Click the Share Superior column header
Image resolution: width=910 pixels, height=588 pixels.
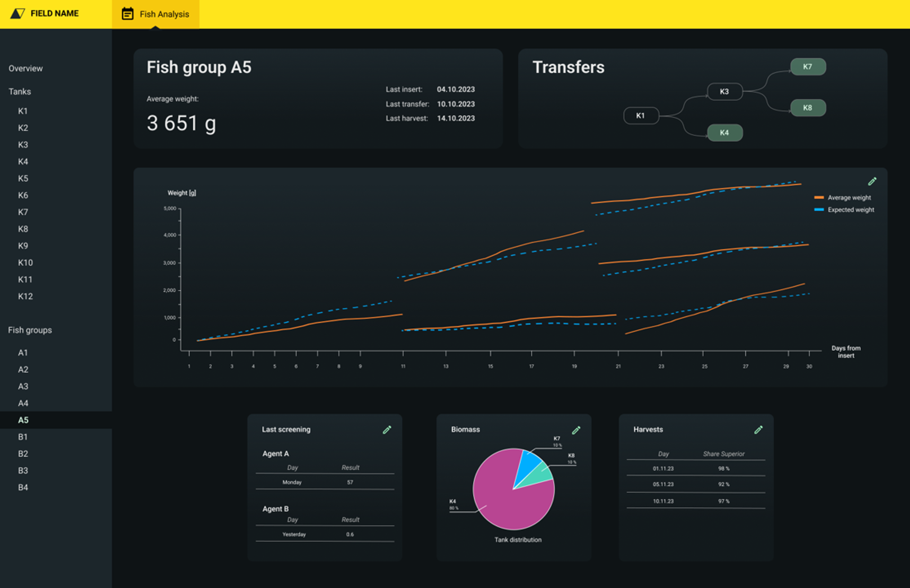[x=724, y=454]
